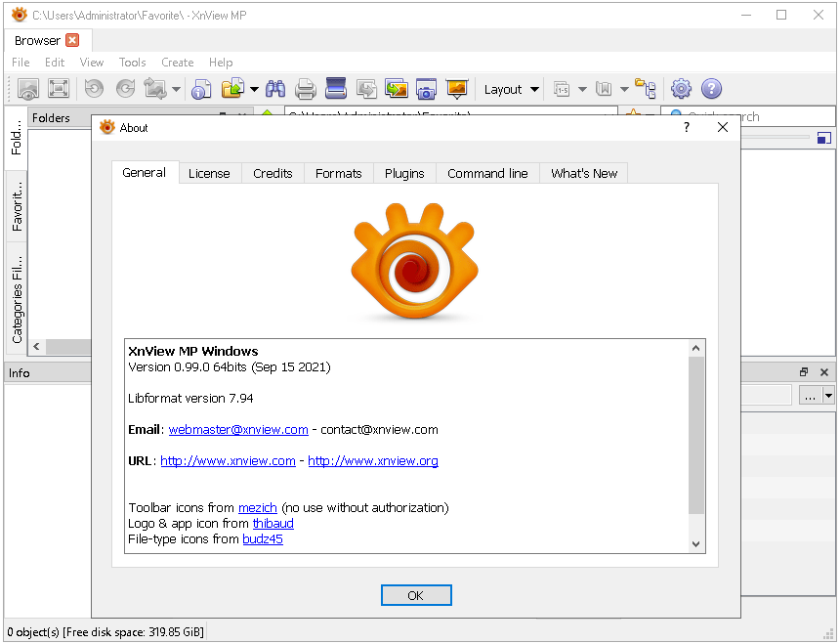Click the About text box vertical scrollbar thumb
840x644 pixels.
tap(695, 435)
